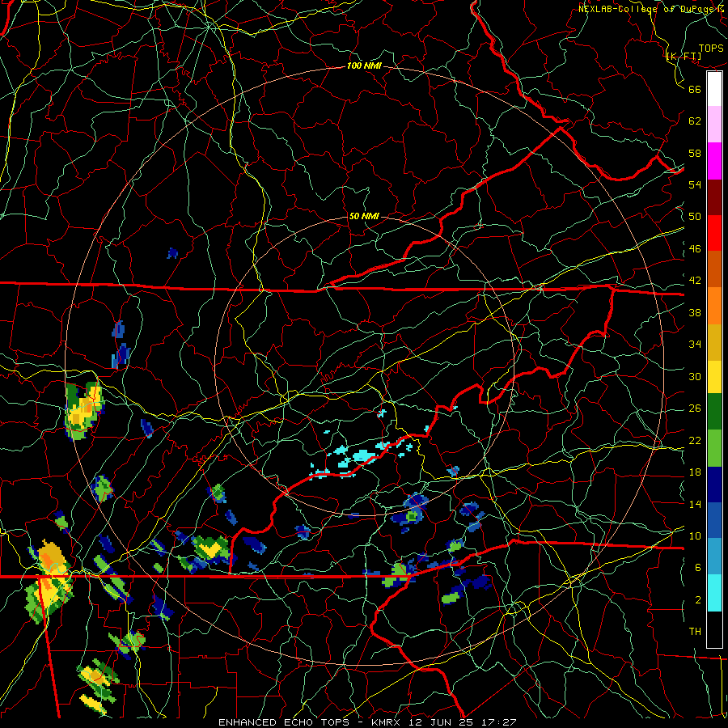Click the 50 NMI range ring label
The height and width of the screenshot is (728, 728).
(x=363, y=216)
